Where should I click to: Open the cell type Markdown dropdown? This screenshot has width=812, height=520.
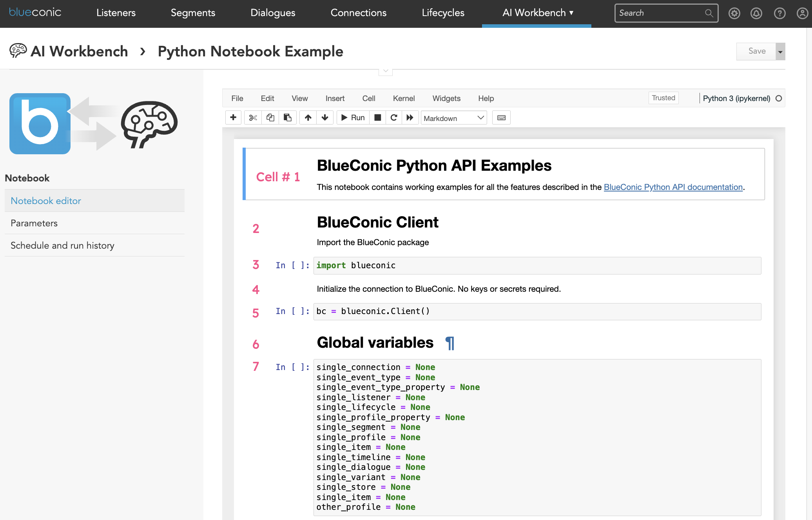[x=454, y=118]
